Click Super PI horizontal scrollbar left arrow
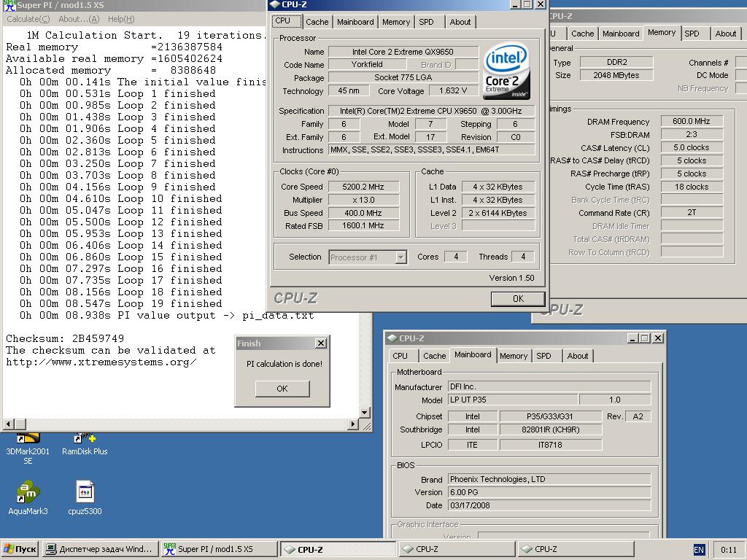The width and height of the screenshot is (747, 560). coord(9,424)
